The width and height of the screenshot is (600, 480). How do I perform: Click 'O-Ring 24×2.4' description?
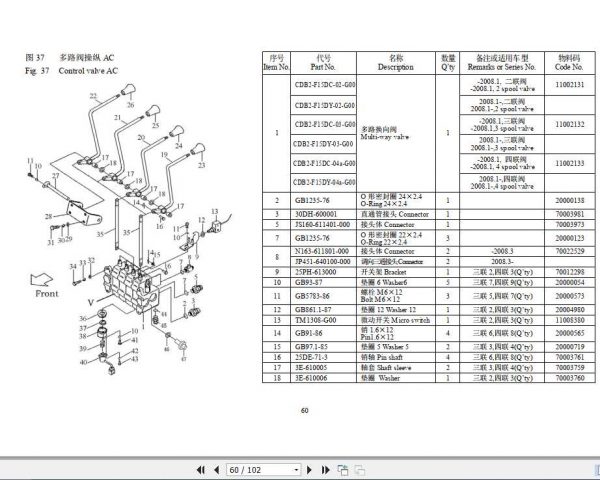[384, 204]
